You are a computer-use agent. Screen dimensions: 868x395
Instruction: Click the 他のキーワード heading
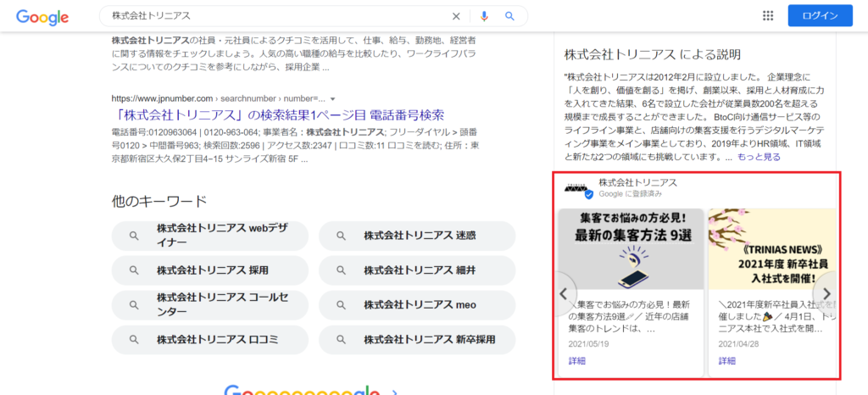pyautogui.click(x=159, y=202)
